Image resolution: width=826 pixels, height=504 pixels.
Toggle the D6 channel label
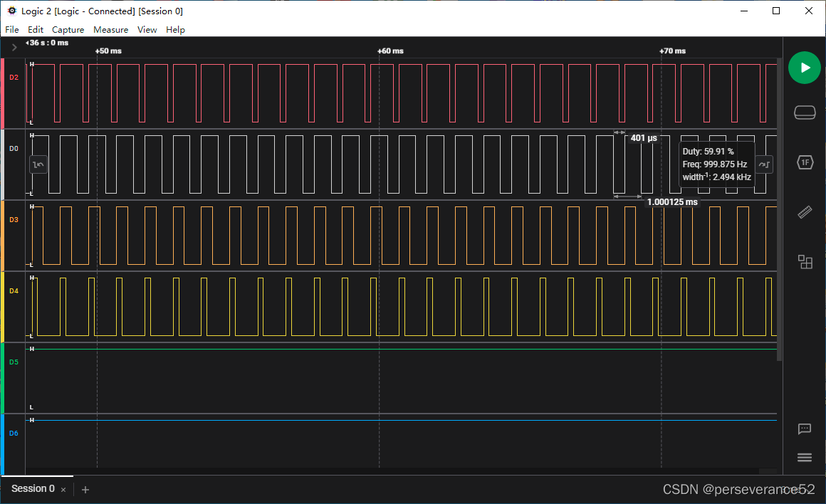(14, 433)
